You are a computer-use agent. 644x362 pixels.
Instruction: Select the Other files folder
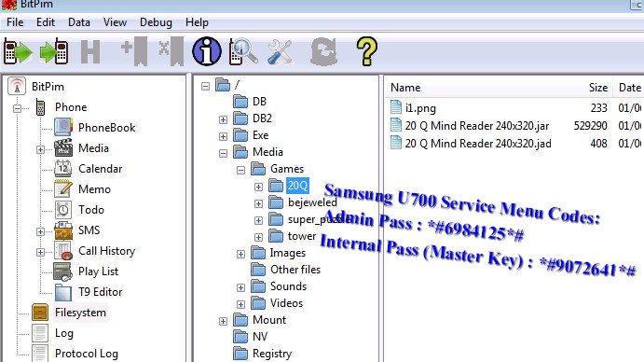pos(295,270)
